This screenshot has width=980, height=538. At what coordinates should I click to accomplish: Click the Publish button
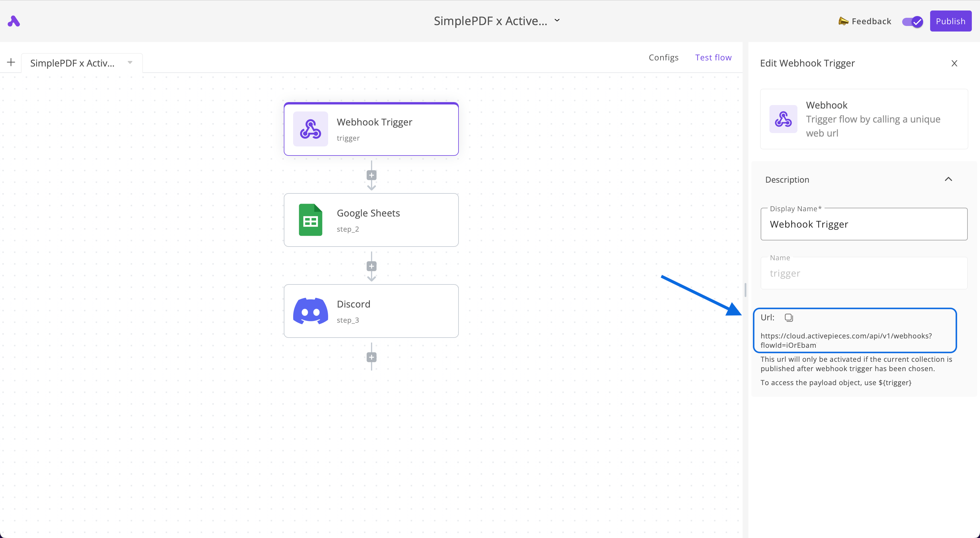coord(950,20)
